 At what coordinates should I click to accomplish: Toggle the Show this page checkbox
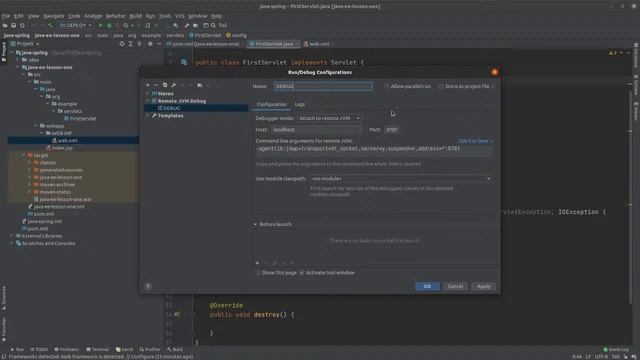click(x=258, y=273)
